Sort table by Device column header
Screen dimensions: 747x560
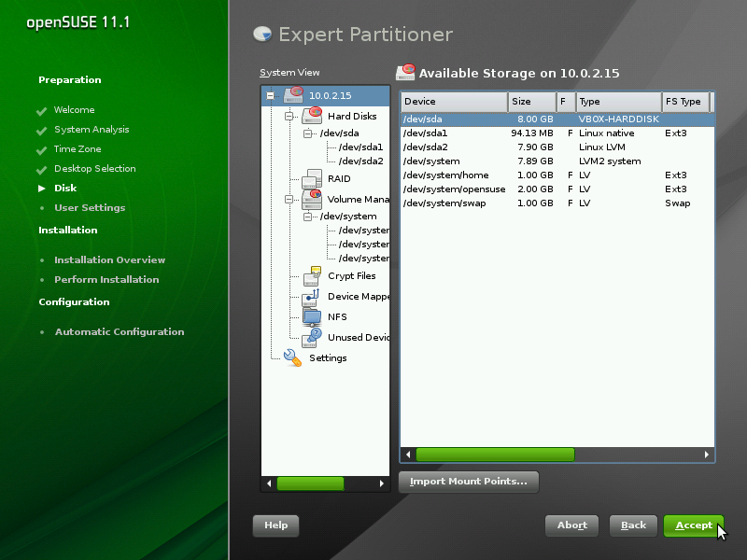(454, 102)
